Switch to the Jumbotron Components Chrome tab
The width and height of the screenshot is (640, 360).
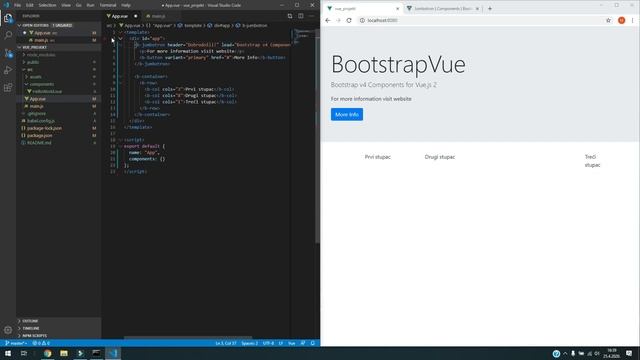[443, 9]
